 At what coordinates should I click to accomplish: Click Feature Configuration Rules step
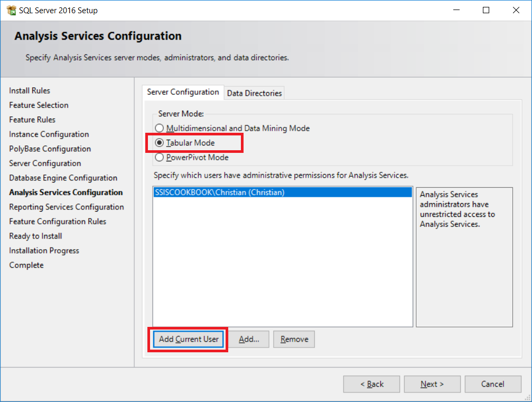click(58, 222)
